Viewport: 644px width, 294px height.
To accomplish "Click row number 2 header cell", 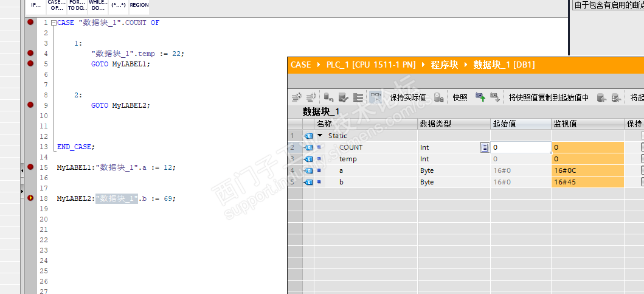I will coord(295,147).
